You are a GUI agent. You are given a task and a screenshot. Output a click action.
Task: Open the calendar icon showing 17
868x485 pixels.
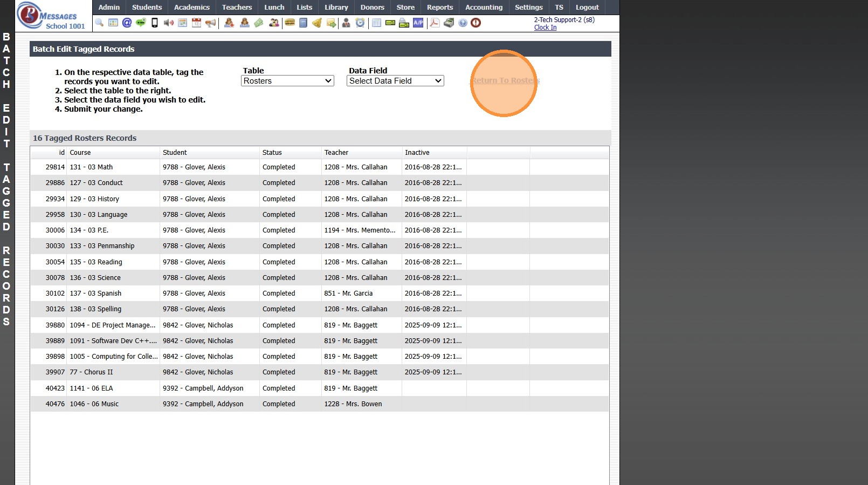(197, 23)
